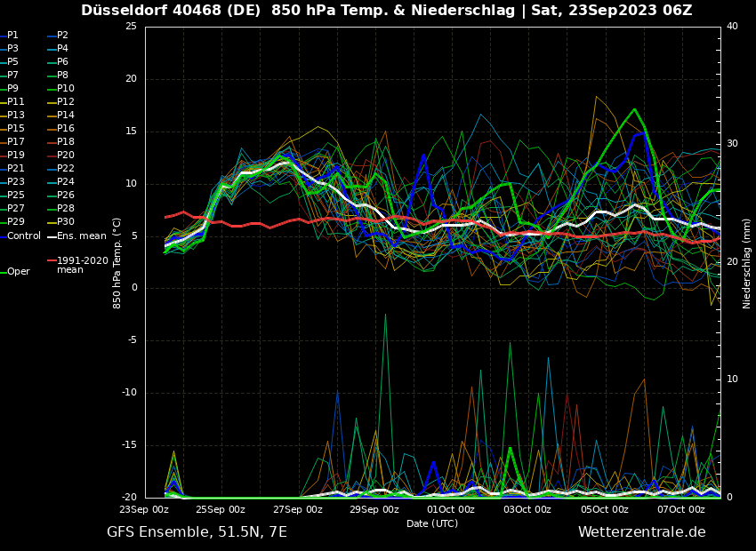The image size is (756, 551).
Task: Click the Oper run legend entry
Action: click(x=18, y=272)
